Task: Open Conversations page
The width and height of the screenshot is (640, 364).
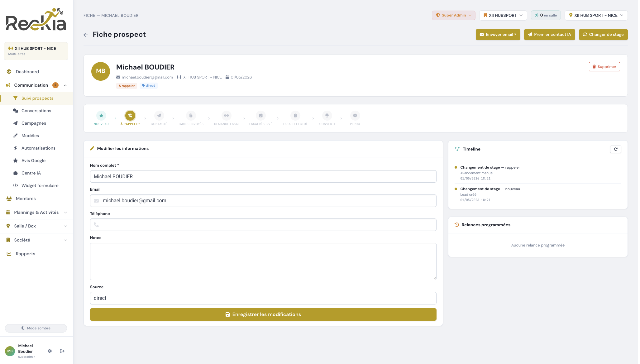Action: (x=36, y=111)
